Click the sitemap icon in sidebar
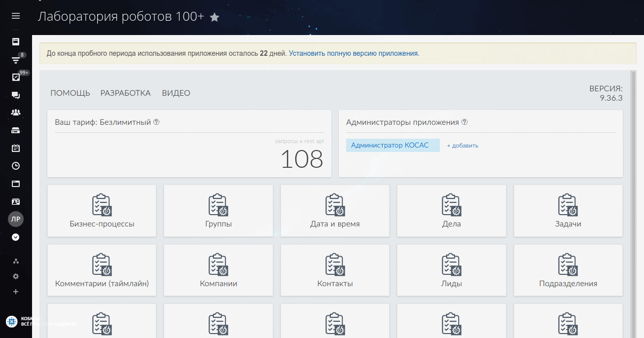 tap(16, 261)
